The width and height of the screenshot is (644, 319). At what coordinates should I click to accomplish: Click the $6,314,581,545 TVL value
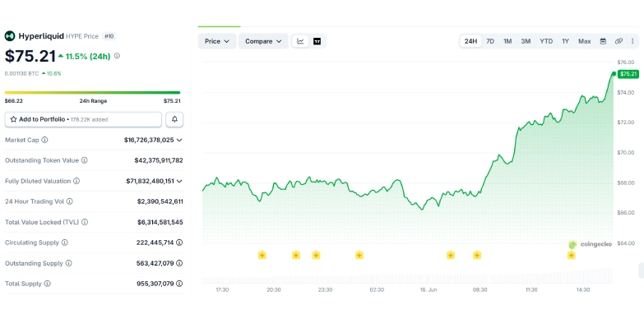pyautogui.click(x=160, y=222)
